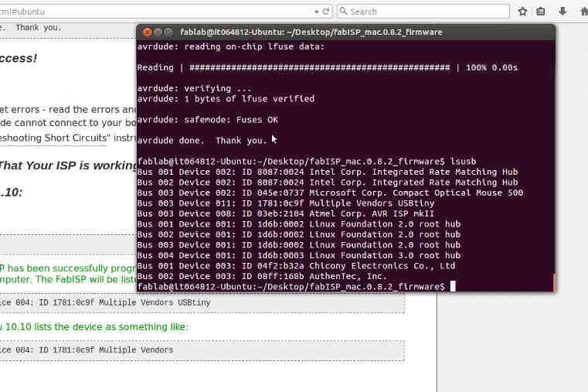Click the "avrdude: safemode: Fuses OK" line
This screenshot has width=588, height=392.
[207, 120]
